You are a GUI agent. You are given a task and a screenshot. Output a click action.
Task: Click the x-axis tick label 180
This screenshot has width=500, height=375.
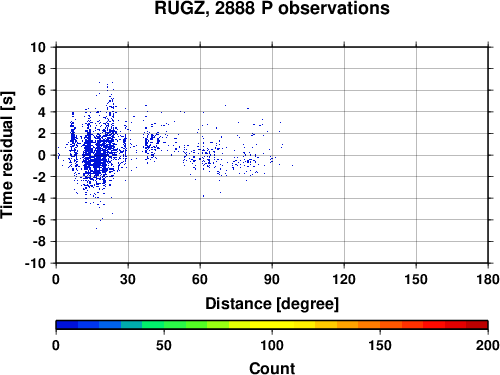click(x=488, y=279)
